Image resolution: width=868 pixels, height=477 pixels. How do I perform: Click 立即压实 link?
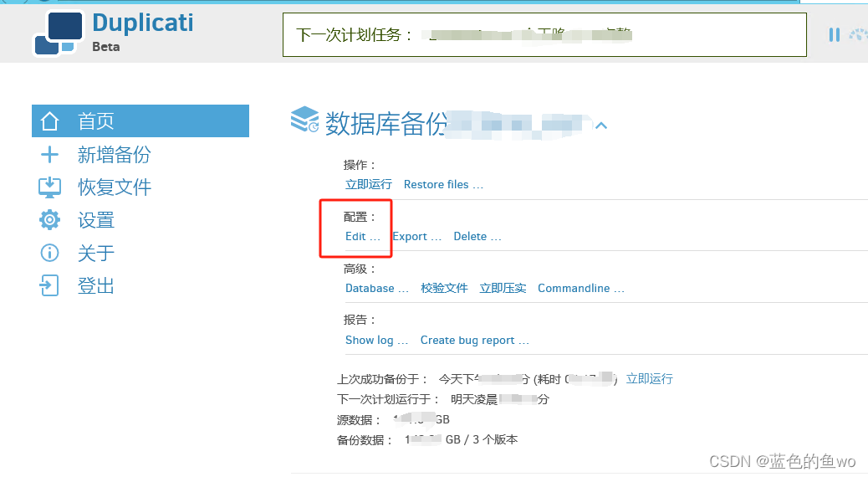[x=503, y=288]
